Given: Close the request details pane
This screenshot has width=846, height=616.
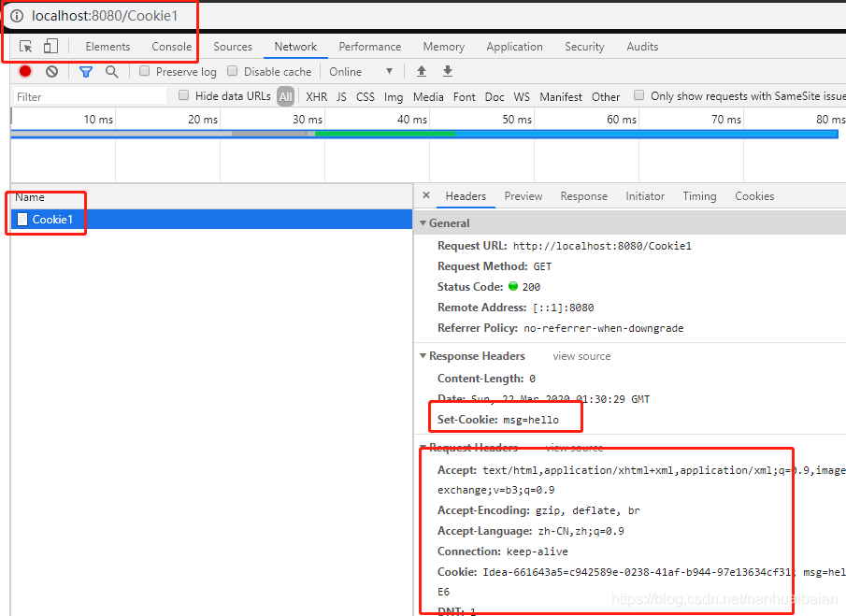Looking at the screenshot, I should [426, 196].
